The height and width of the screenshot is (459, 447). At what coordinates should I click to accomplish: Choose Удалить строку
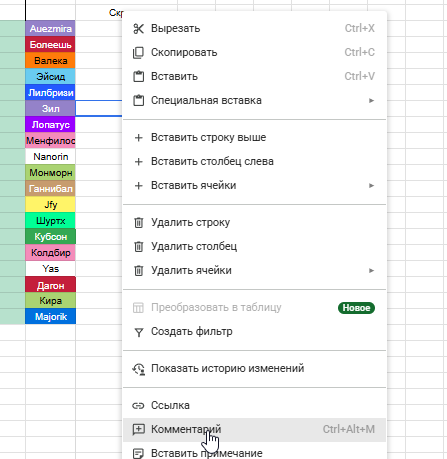(x=254, y=222)
